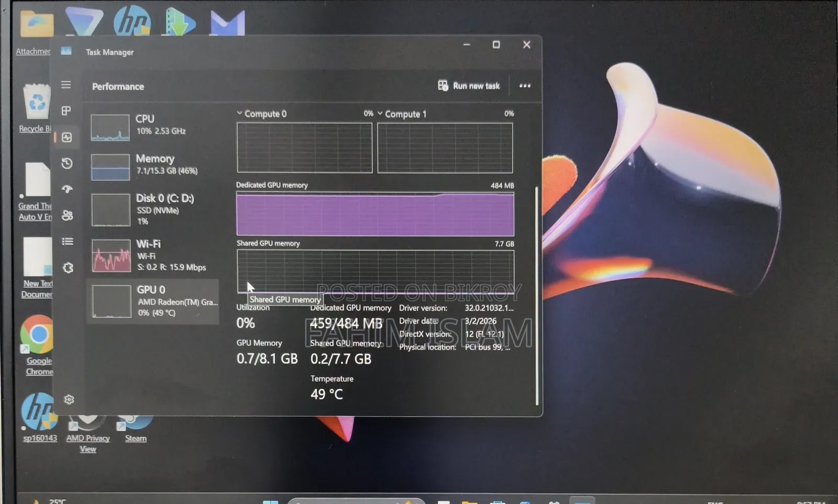Open the sp160143 HP installer icon
The image size is (838, 504).
[x=40, y=418]
